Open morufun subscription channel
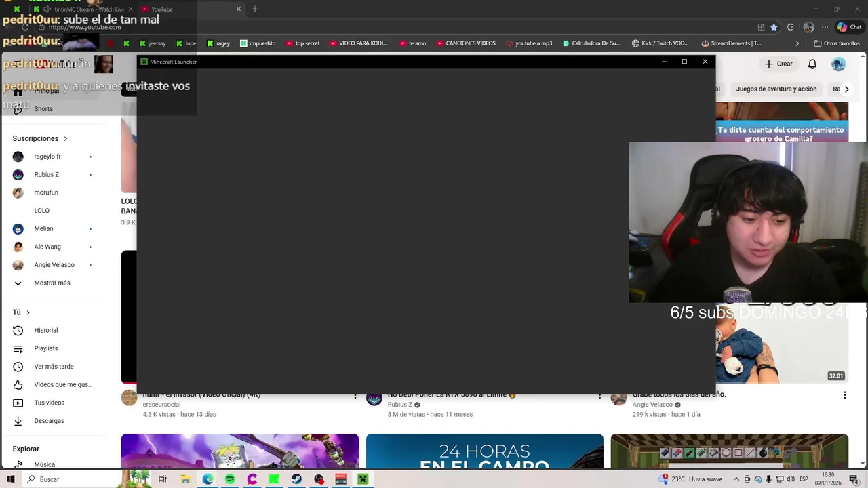Screen dimensions: 868x488 point(54,192)
